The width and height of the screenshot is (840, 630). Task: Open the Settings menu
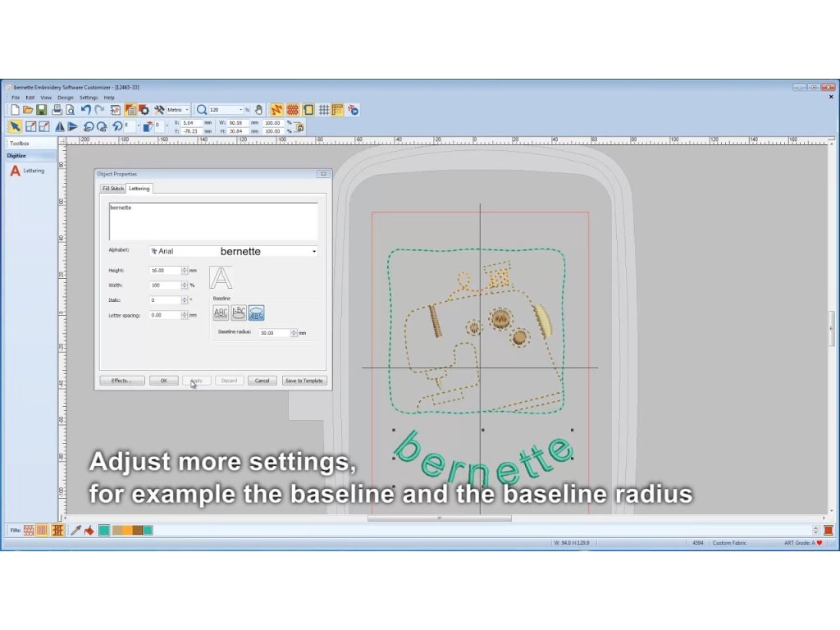click(89, 98)
